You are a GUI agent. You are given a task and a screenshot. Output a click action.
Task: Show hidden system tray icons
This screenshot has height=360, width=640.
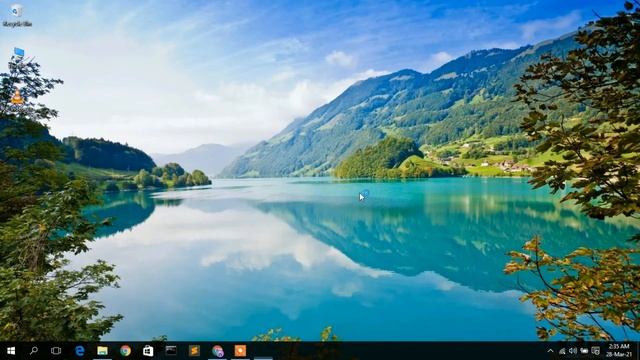tap(550, 351)
